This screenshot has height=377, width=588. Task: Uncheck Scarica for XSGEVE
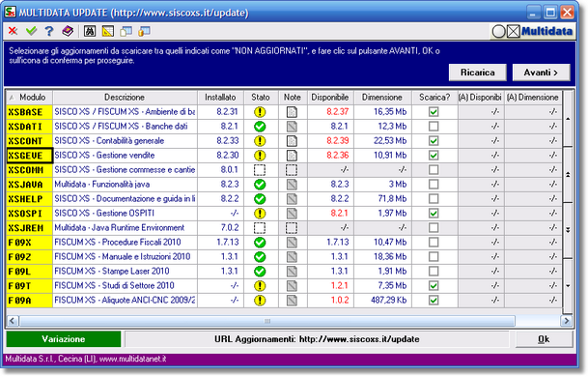pyautogui.click(x=434, y=156)
